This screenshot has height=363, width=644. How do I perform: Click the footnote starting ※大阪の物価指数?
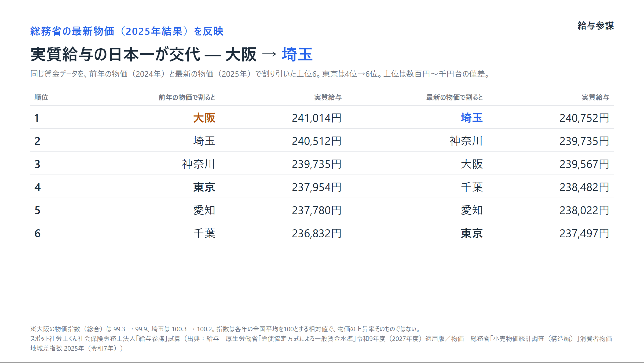225,329
